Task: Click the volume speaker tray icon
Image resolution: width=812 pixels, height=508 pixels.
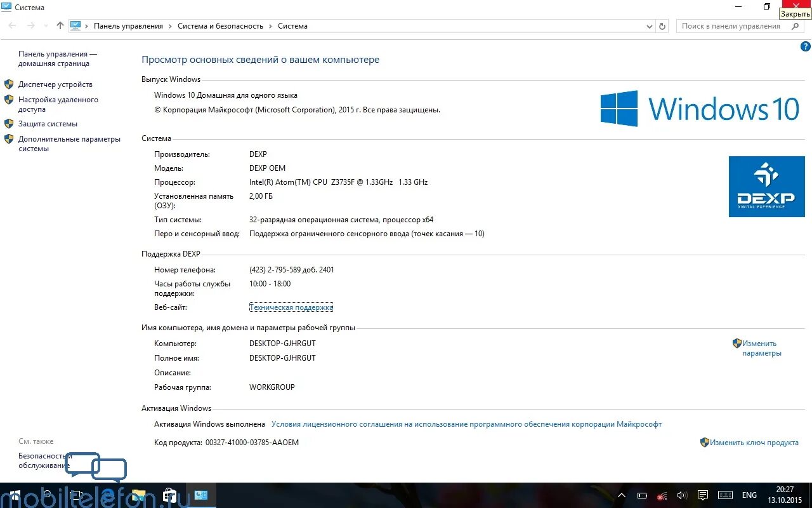Action: coord(682,495)
